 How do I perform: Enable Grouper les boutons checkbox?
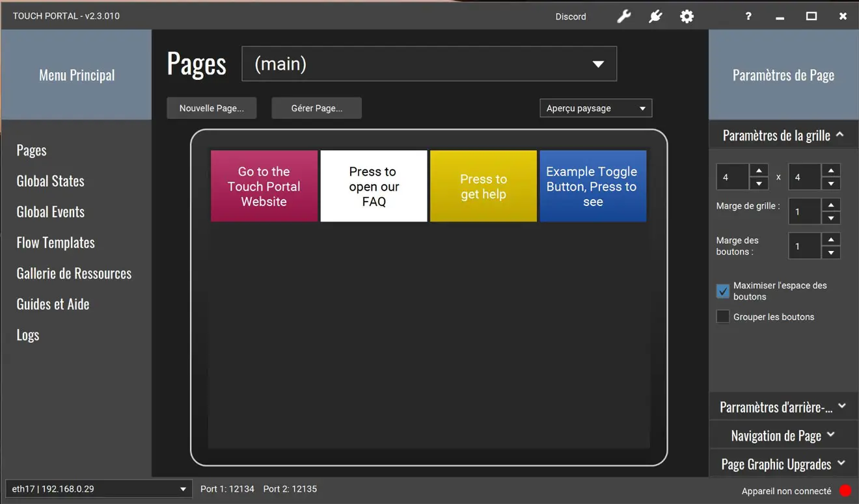[x=723, y=317]
